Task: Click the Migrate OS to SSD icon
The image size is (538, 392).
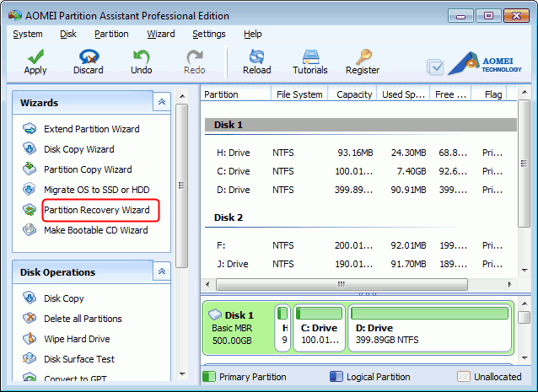Action: click(x=30, y=190)
